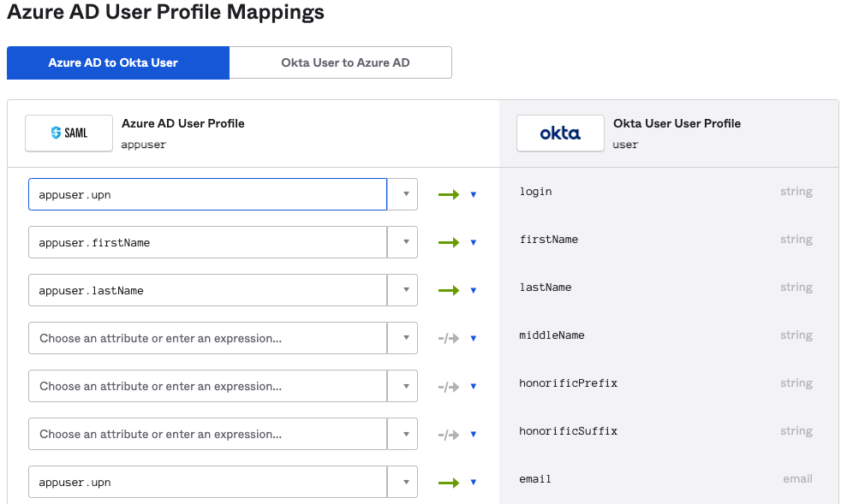Open the mapping type dropdown for middleName
This screenshot has width=847, height=504.
pos(474,338)
